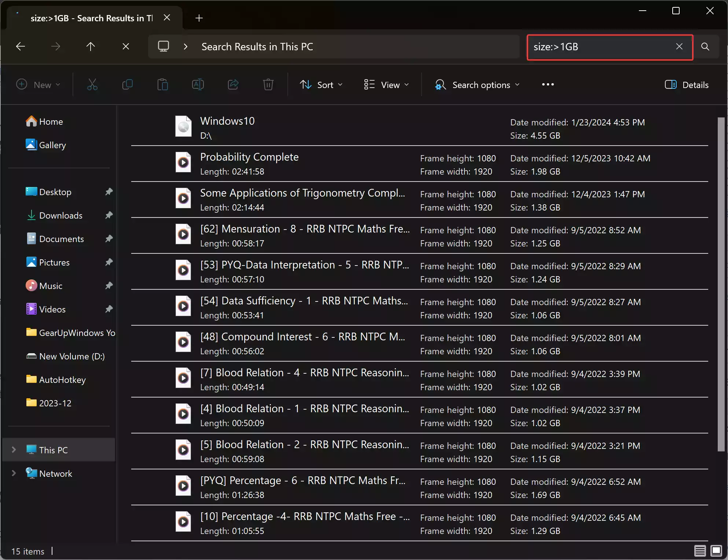Switch to details list view icon
Image resolution: width=728 pixels, height=560 pixels.
click(x=699, y=550)
